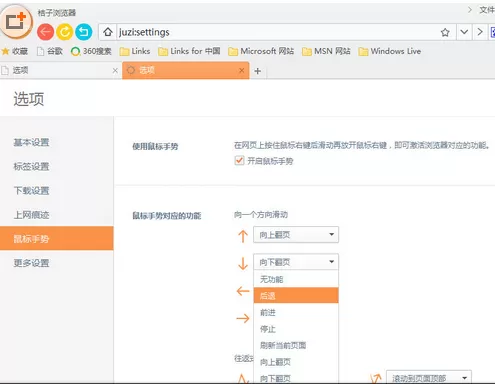495x384 pixels.
Task: Bookmark page with the star icon
Action: [x=445, y=32]
